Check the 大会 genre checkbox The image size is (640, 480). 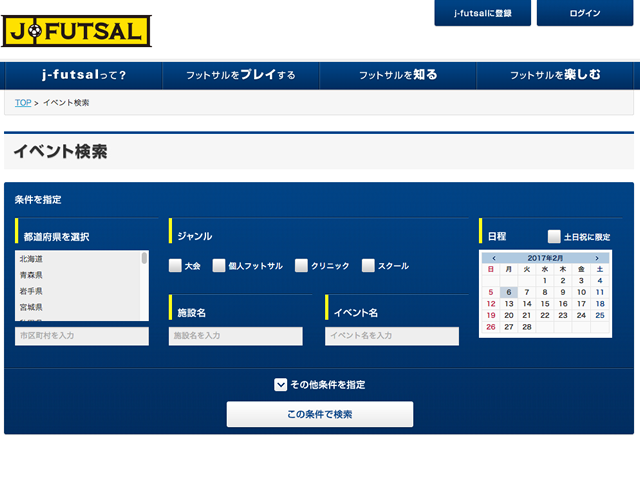click(175, 266)
